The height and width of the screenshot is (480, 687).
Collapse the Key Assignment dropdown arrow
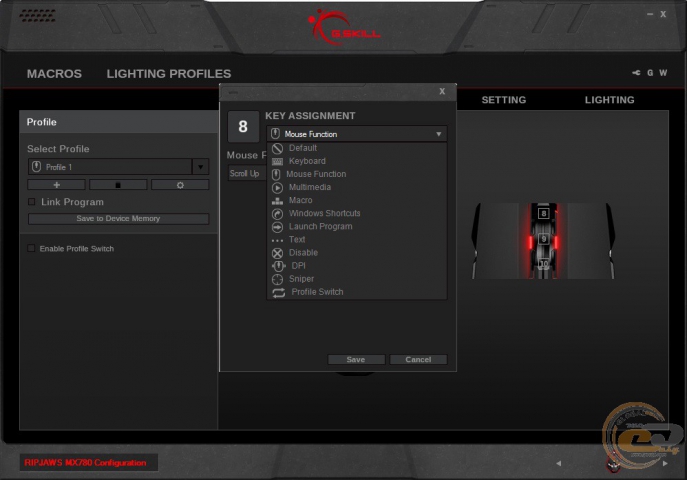[439, 134]
